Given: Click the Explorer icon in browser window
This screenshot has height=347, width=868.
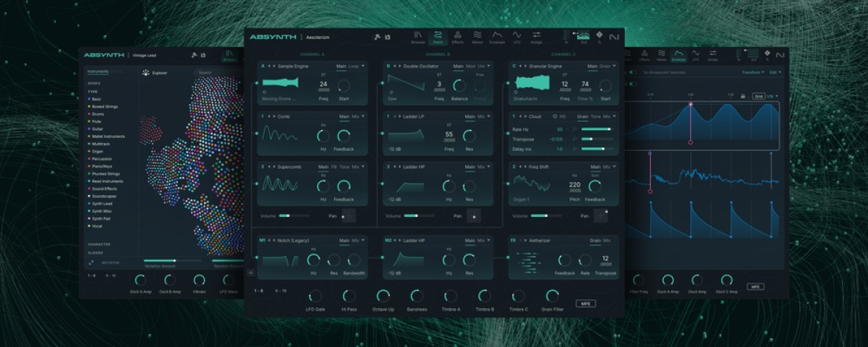Looking at the screenshot, I should point(145,72).
